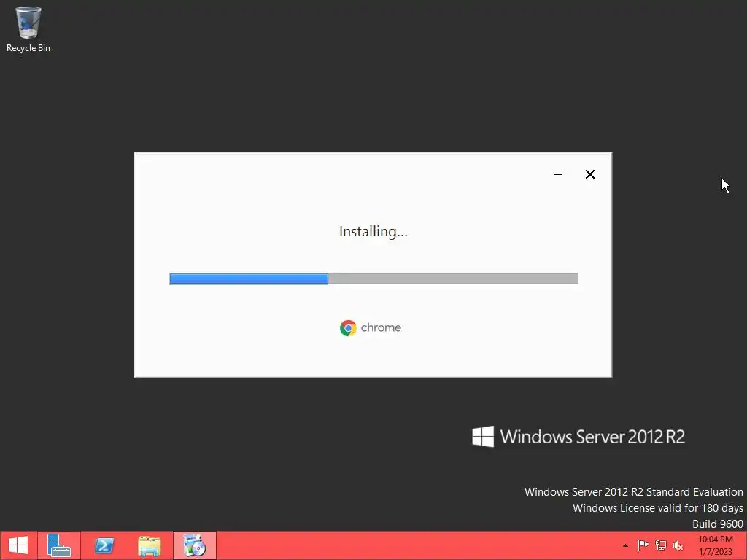
Task: Show hidden system tray icons
Action: 625,545
